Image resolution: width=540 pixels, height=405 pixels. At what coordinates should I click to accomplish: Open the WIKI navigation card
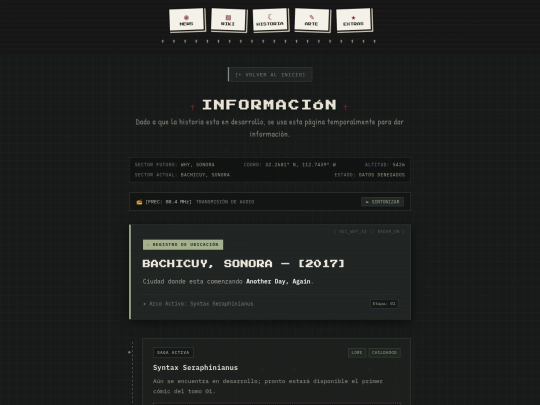228,20
